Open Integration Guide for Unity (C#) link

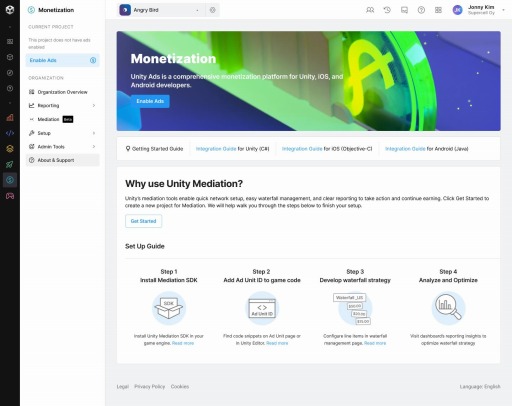(x=232, y=149)
